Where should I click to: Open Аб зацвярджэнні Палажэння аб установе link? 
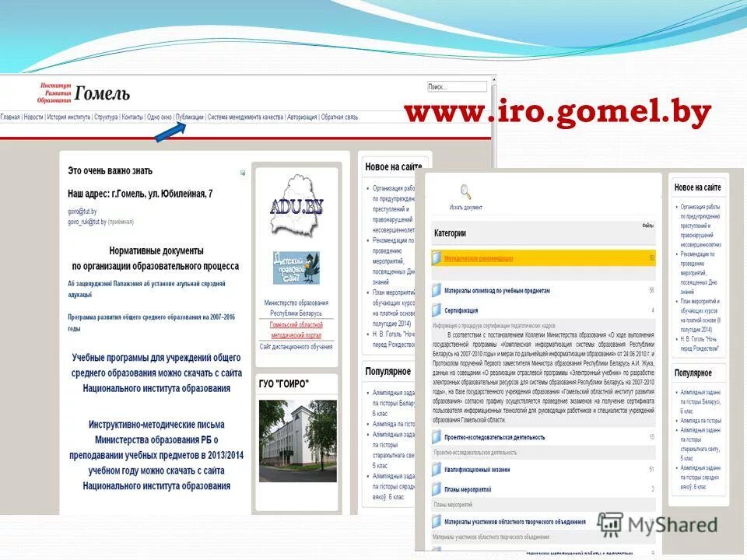click(146, 289)
